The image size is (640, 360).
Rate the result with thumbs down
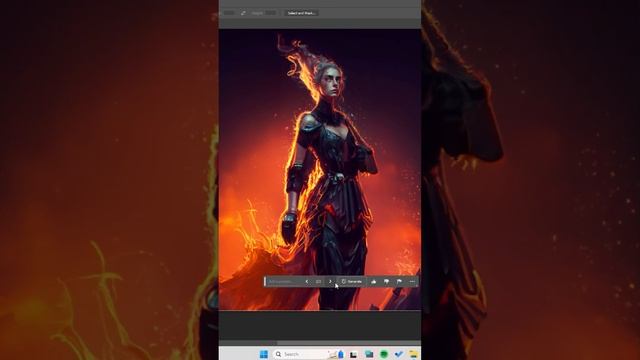point(386,281)
